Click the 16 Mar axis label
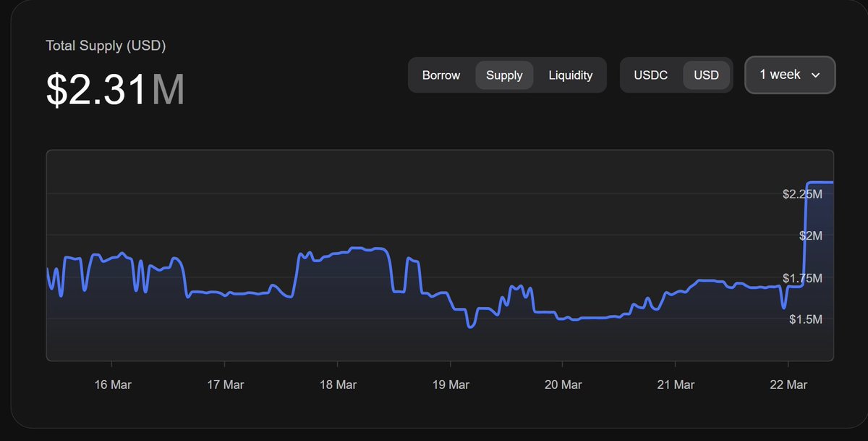 point(112,385)
